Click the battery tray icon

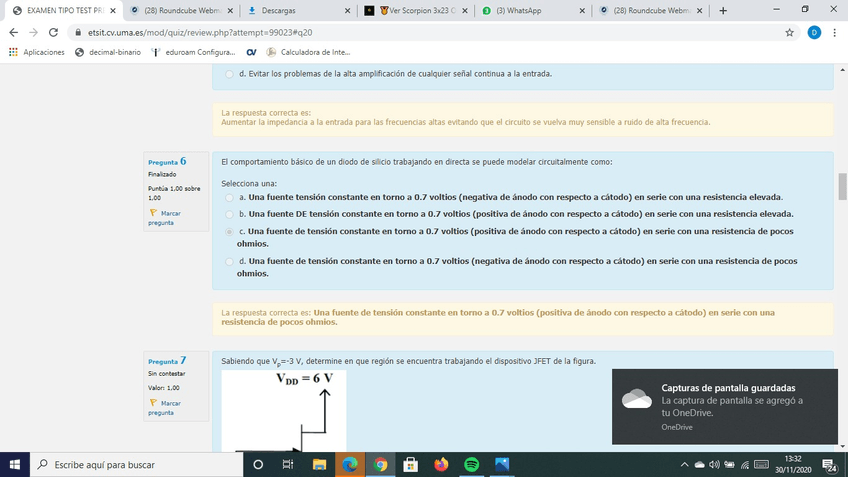click(x=730, y=465)
